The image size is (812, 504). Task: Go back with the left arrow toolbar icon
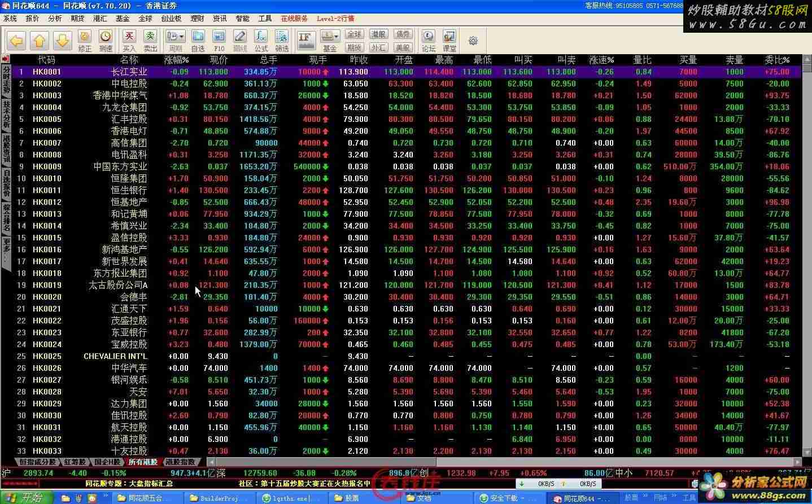(17, 41)
